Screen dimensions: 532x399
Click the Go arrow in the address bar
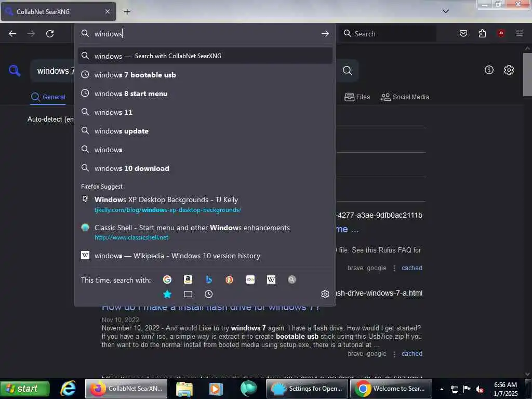[325, 34]
